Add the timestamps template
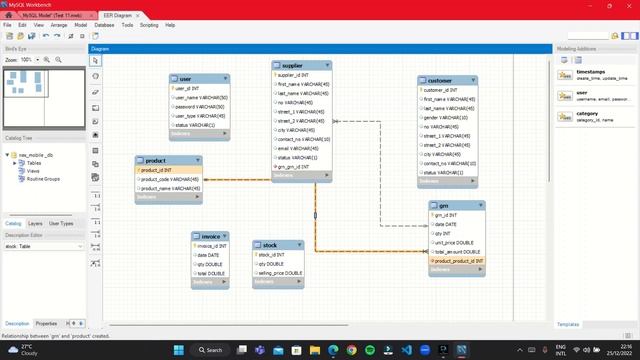This screenshot has height=360, width=640. (x=595, y=75)
